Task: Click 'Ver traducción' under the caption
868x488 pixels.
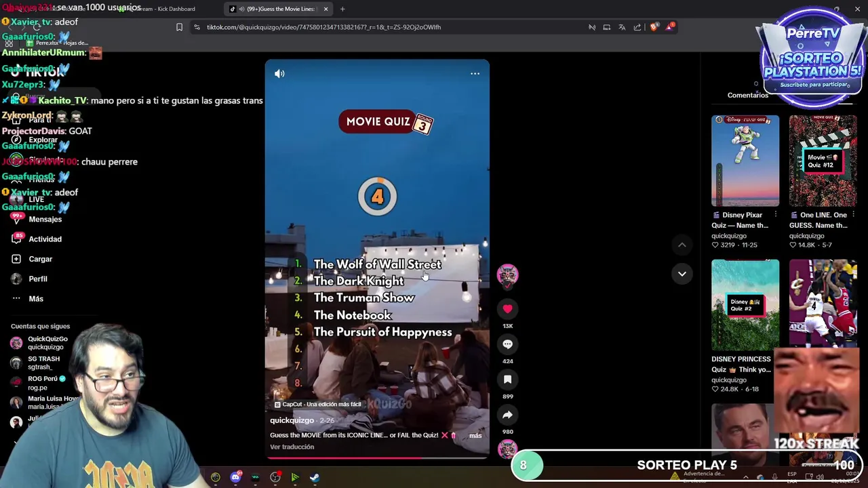Action: (292, 447)
